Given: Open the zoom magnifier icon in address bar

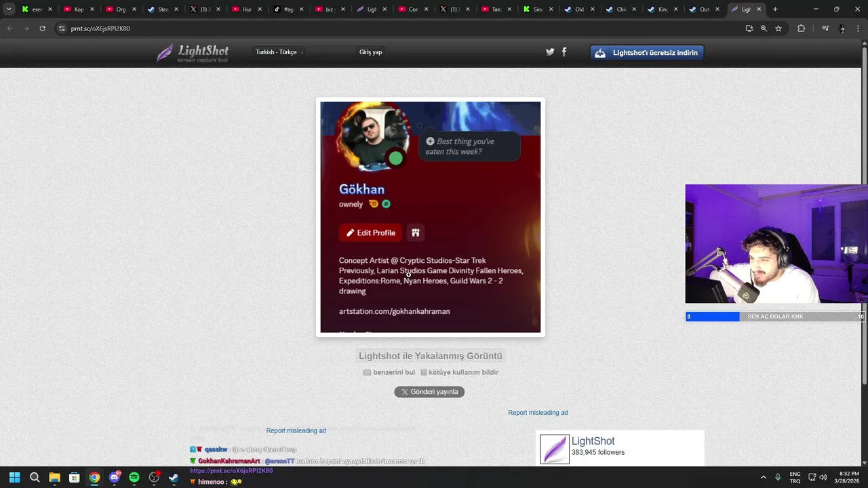Looking at the screenshot, I should tap(764, 28).
